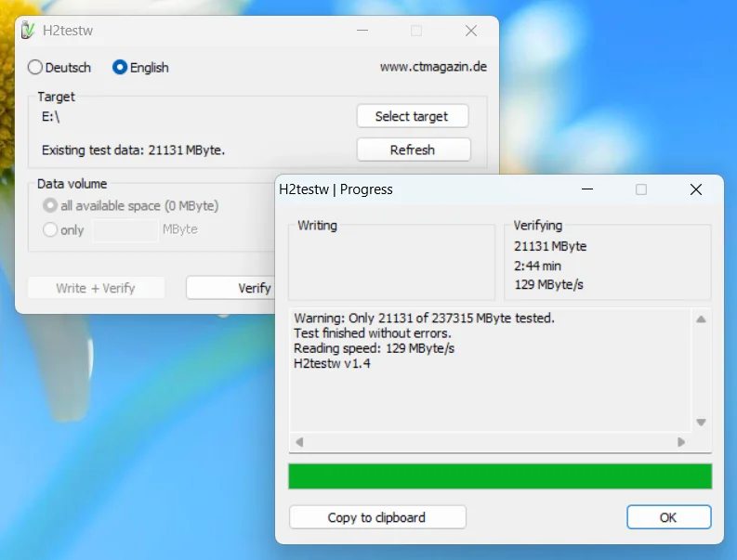The width and height of the screenshot is (737, 560).
Task: Click the green progress bar
Action: point(500,476)
